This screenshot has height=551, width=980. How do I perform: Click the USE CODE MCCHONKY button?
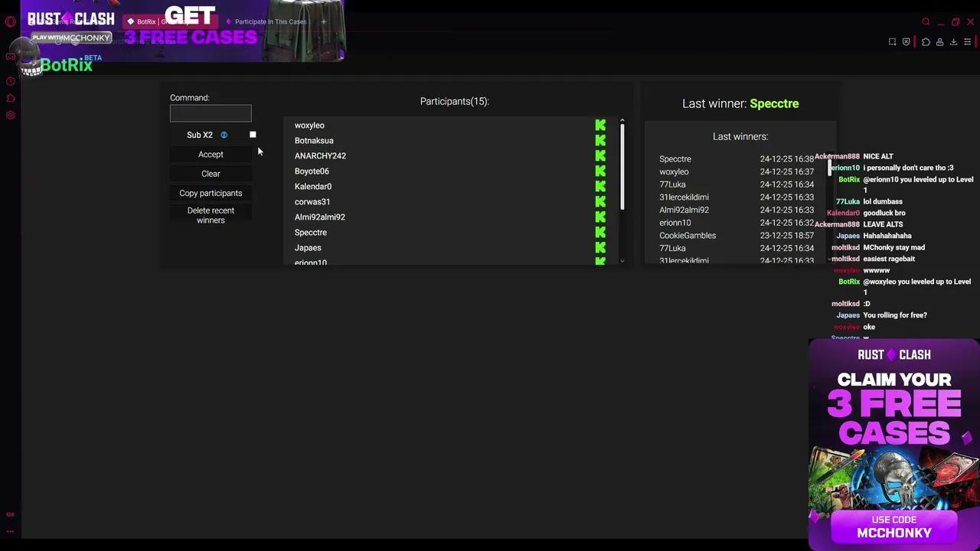pyautogui.click(x=894, y=527)
